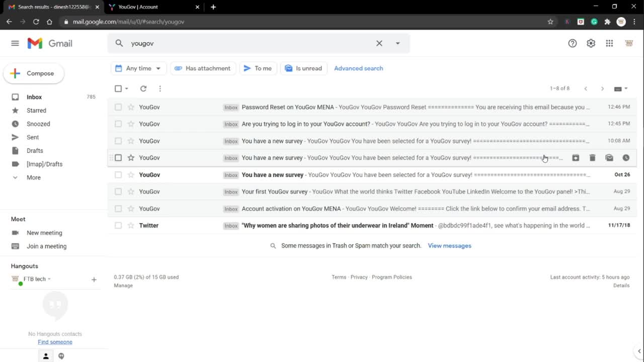Apply the Has attachment filter chip
This screenshot has height=362, width=644.
pyautogui.click(x=203, y=68)
